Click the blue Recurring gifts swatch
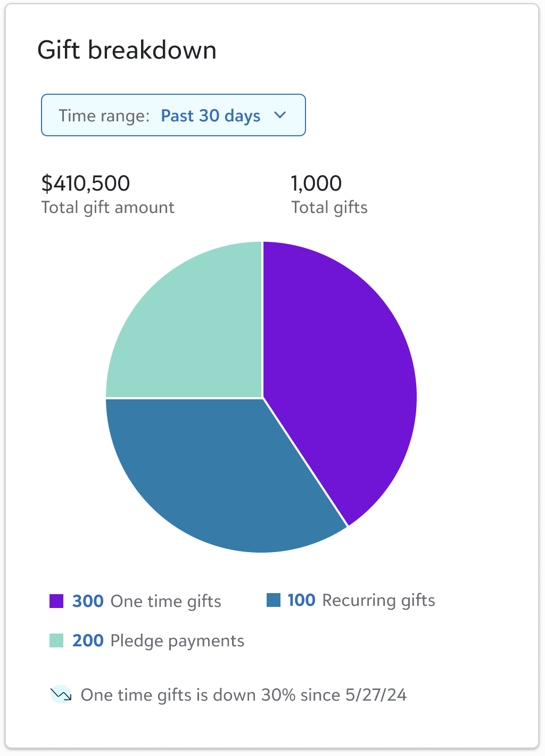 (x=274, y=600)
